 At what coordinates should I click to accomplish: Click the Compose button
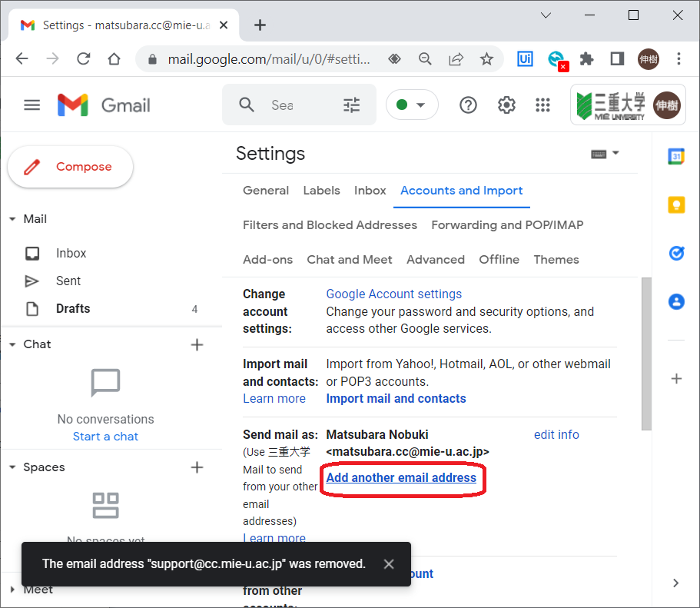(70, 167)
